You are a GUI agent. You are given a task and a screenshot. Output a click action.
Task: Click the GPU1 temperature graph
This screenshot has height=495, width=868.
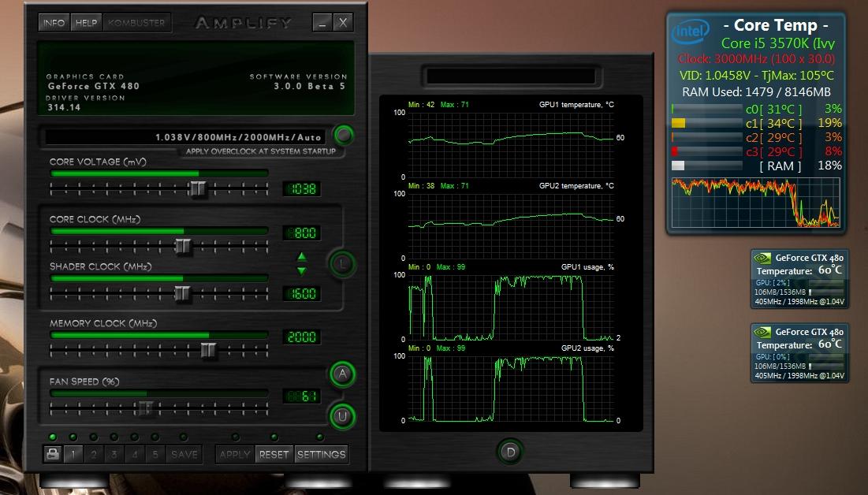[x=511, y=144]
